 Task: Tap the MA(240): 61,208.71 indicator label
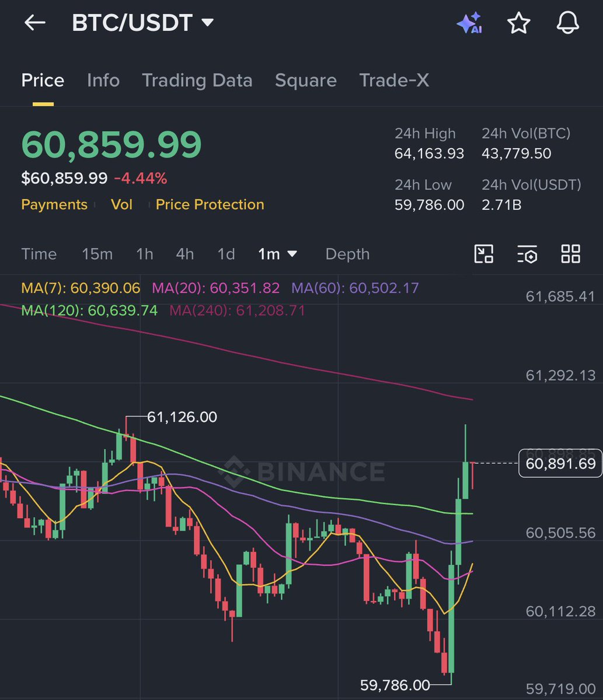[x=238, y=310]
